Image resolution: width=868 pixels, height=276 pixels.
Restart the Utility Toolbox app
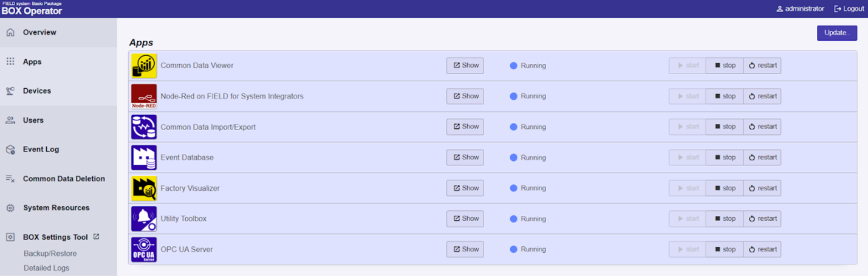(762, 218)
